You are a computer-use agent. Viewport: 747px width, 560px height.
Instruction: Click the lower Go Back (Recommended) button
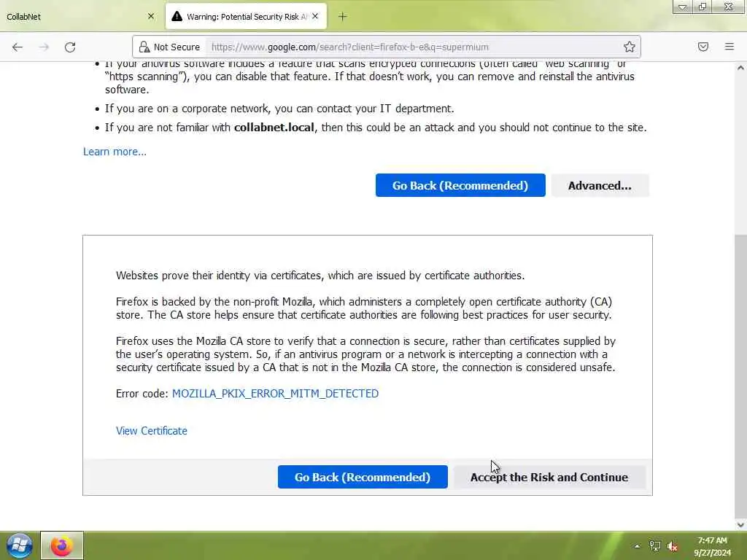pos(363,477)
